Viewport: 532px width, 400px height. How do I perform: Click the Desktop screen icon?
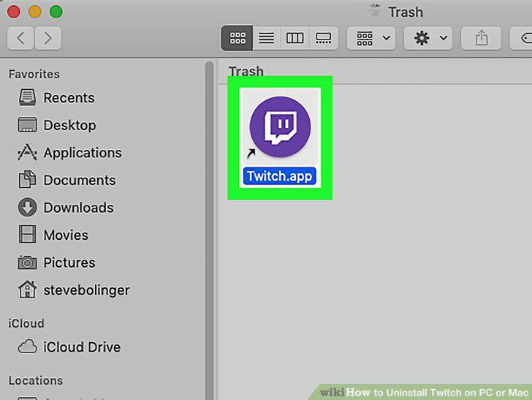pyautogui.click(x=27, y=125)
